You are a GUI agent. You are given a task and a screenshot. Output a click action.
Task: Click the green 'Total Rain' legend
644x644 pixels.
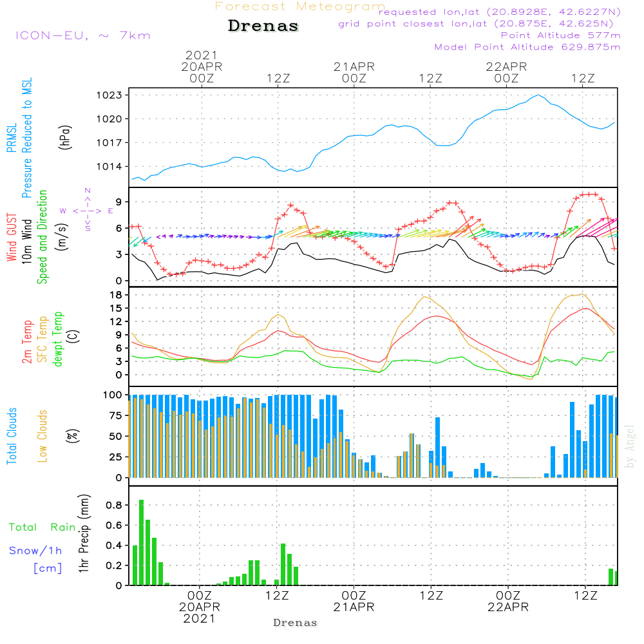pyautogui.click(x=43, y=527)
